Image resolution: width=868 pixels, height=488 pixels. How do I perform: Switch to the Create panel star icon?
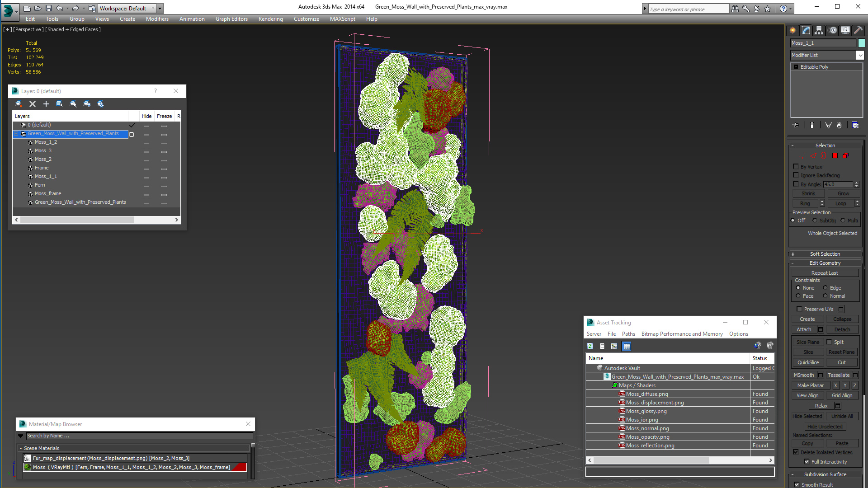pos(793,30)
